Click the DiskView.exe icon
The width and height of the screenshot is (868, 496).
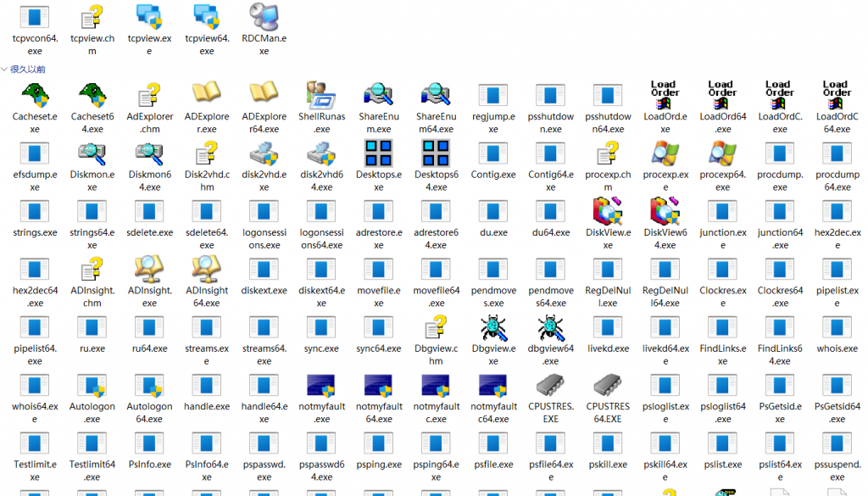coord(608,211)
